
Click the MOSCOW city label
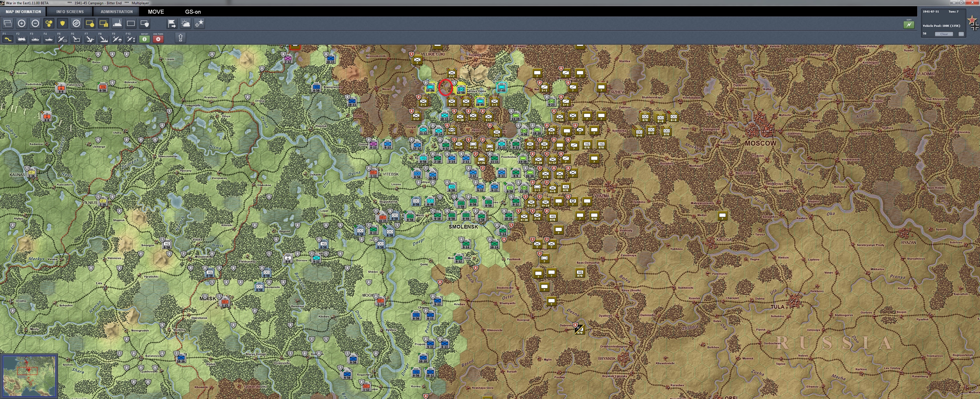click(760, 143)
